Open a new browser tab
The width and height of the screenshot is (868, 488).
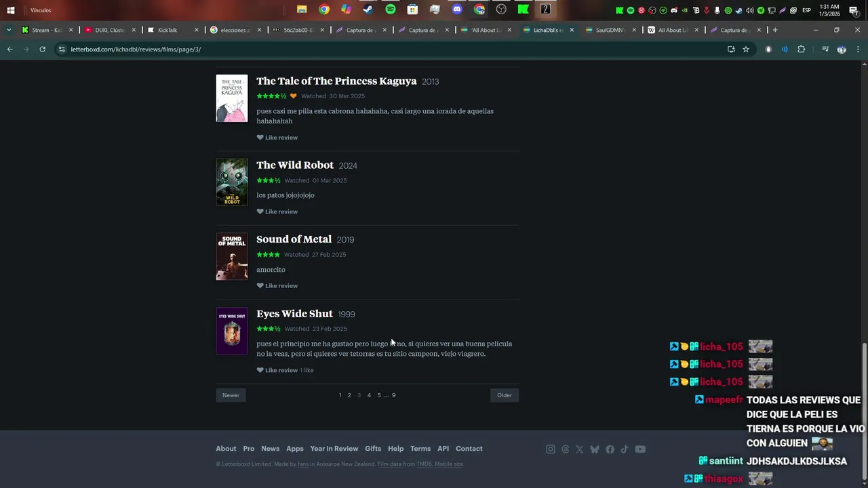775,30
